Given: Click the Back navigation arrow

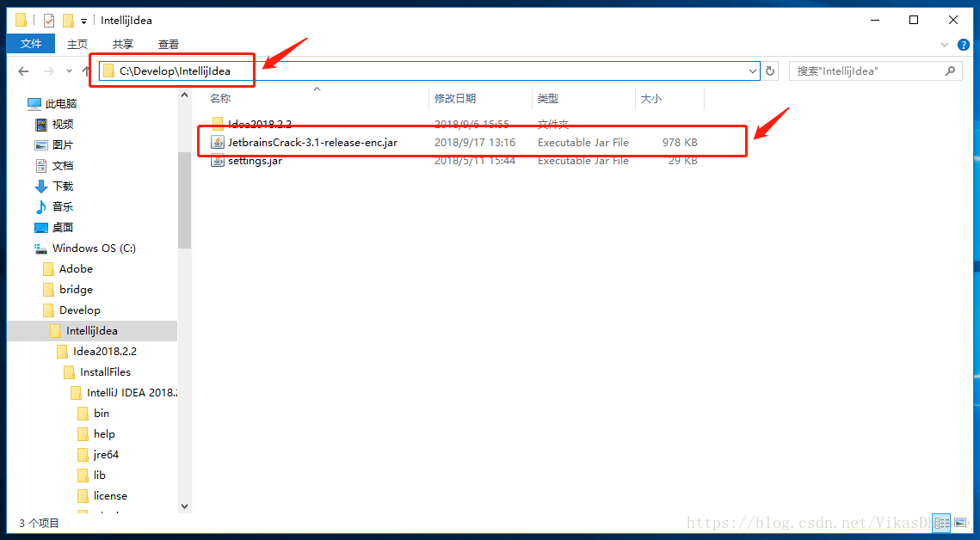Looking at the screenshot, I should (24, 71).
